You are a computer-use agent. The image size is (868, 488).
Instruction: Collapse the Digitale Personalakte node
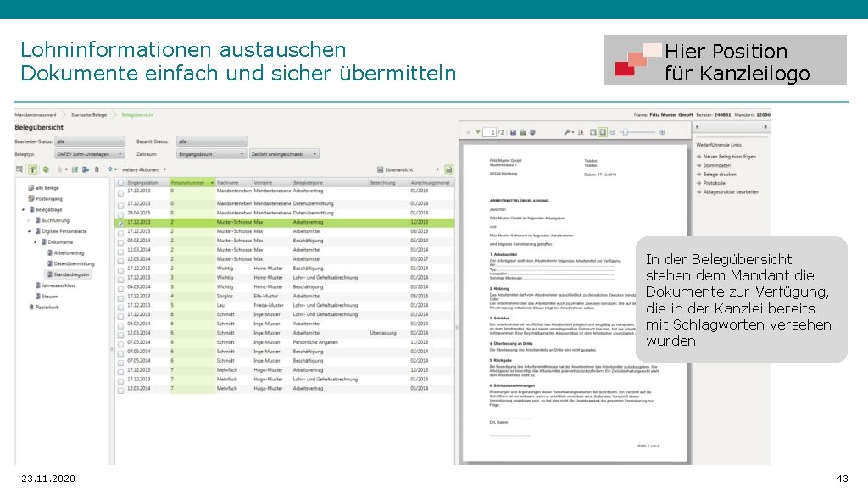point(30,231)
